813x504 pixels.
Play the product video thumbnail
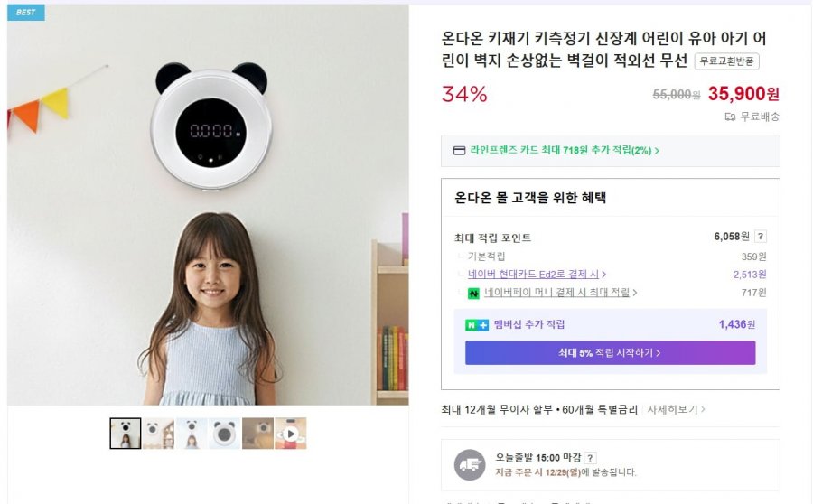click(291, 434)
